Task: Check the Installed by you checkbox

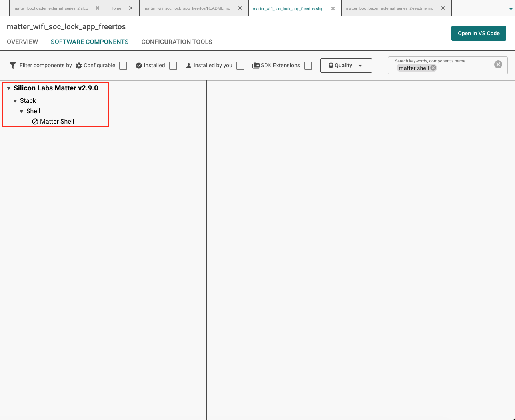Action: point(240,66)
